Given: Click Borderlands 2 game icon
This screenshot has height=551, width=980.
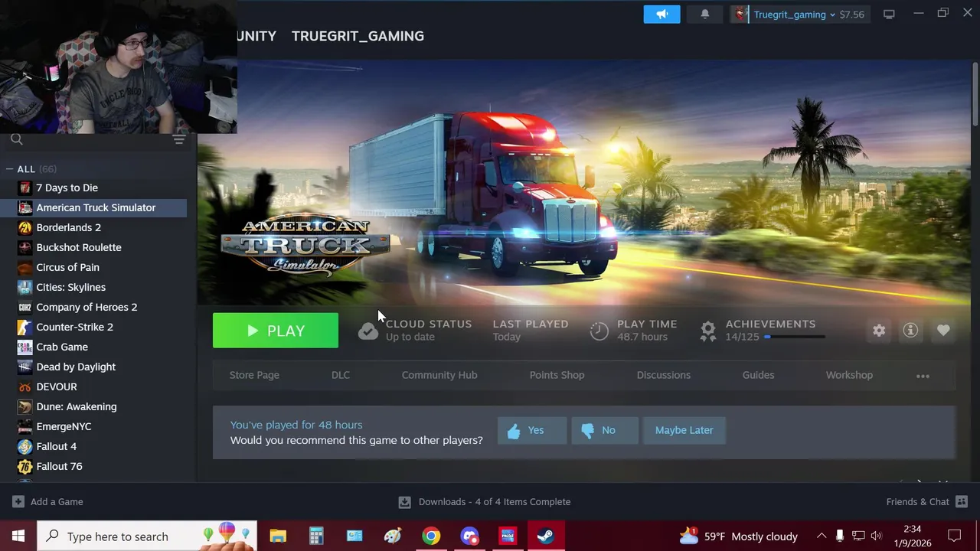Looking at the screenshot, I should click(x=25, y=227).
